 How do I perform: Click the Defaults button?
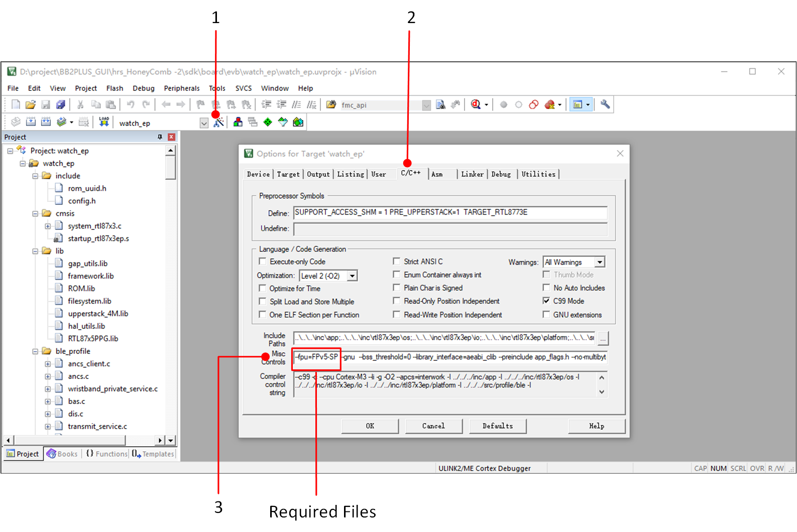(x=497, y=426)
